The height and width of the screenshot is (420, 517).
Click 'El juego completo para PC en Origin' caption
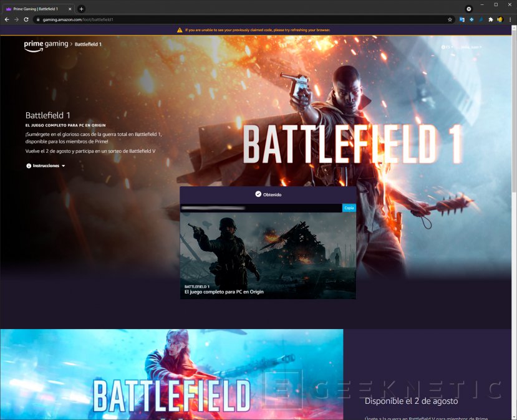coord(224,292)
